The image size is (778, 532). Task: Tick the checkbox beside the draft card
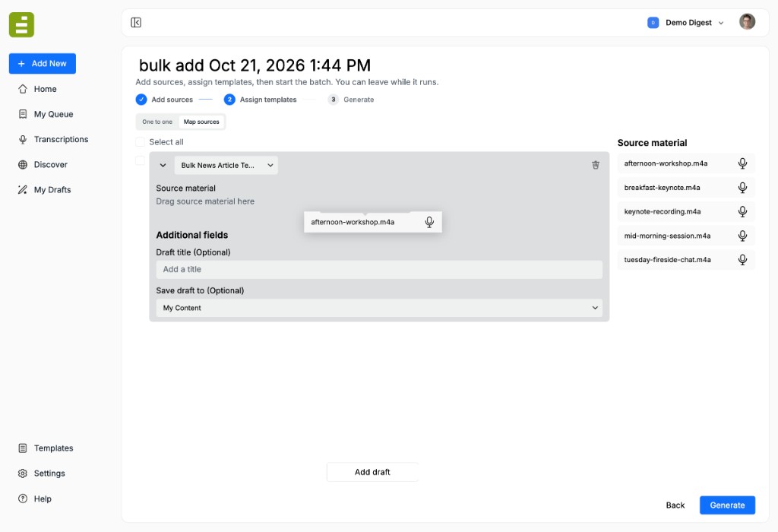140,161
